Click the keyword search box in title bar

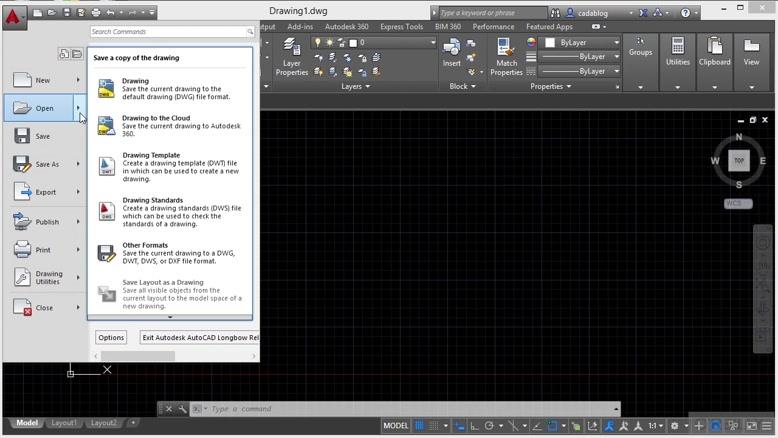pyautogui.click(x=493, y=13)
